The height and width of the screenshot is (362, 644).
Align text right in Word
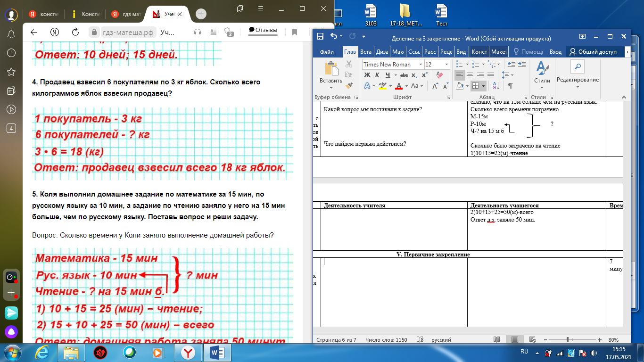481,75
